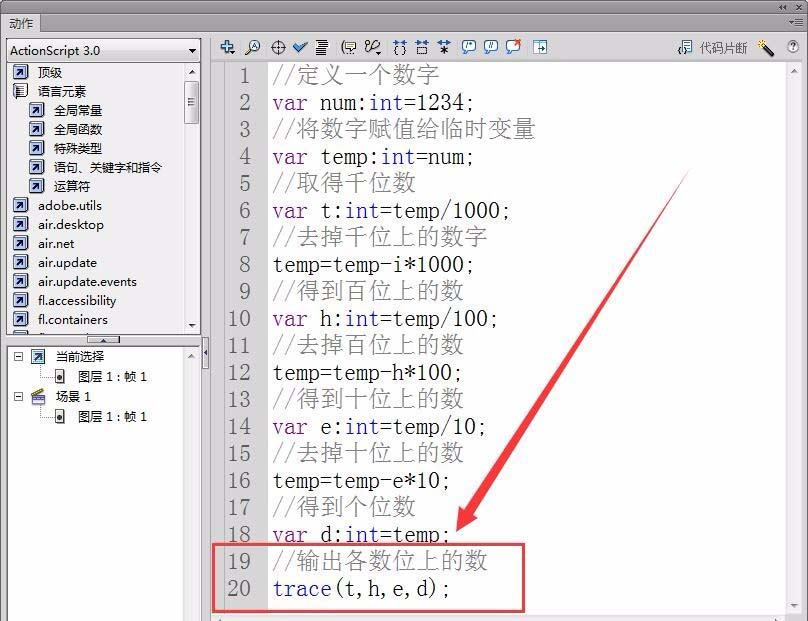Select 全局常量 entry

(x=78, y=110)
